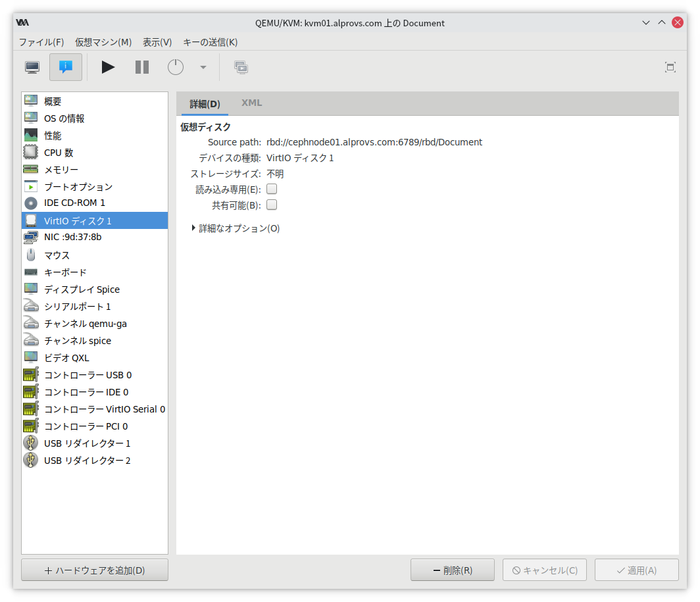Switch to the XML tab
The image size is (700, 602).
251,103
